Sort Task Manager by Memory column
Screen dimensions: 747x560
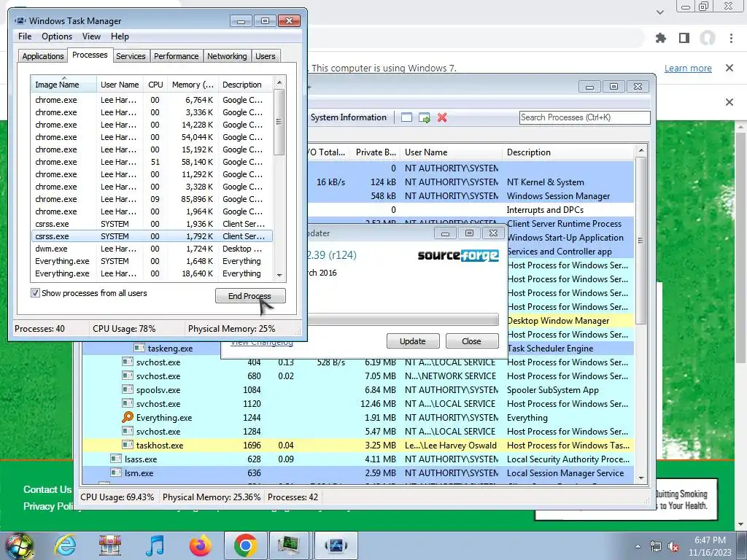pyautogui.click(x=193, y=85)
